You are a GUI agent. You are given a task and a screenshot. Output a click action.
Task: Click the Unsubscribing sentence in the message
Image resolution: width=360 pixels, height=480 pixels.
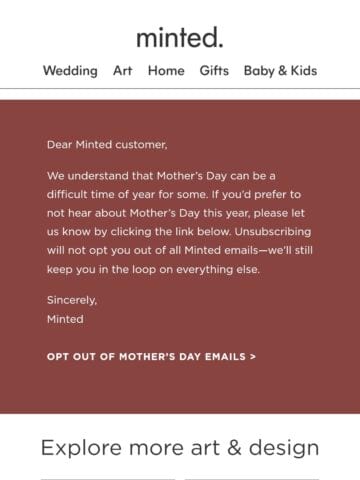click(x=180, y=250)
